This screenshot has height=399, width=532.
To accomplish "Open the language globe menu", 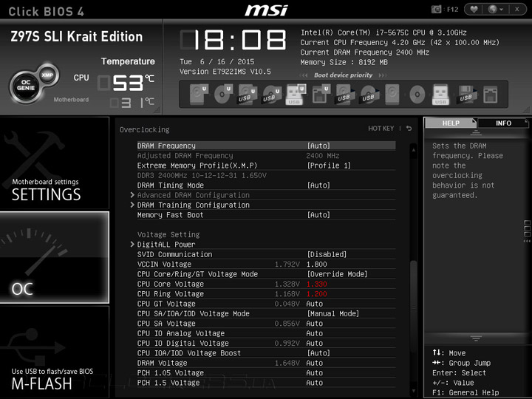I will coord(495,9).
